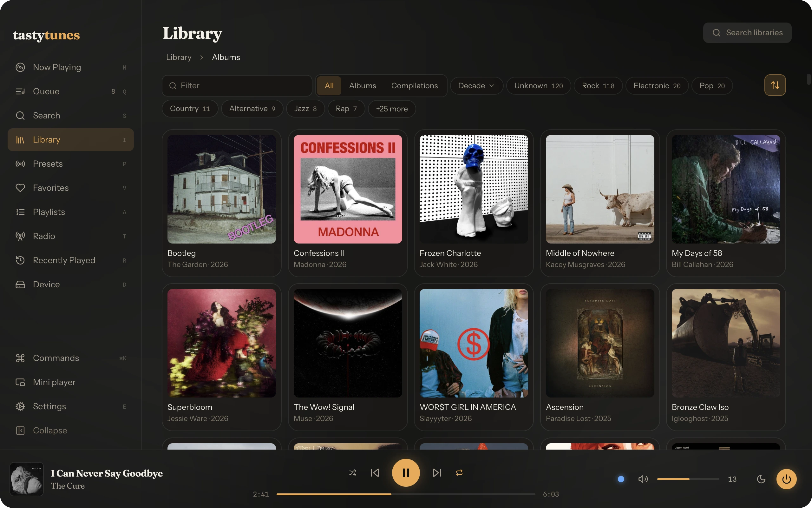Pause the current song

pos(406,473)
